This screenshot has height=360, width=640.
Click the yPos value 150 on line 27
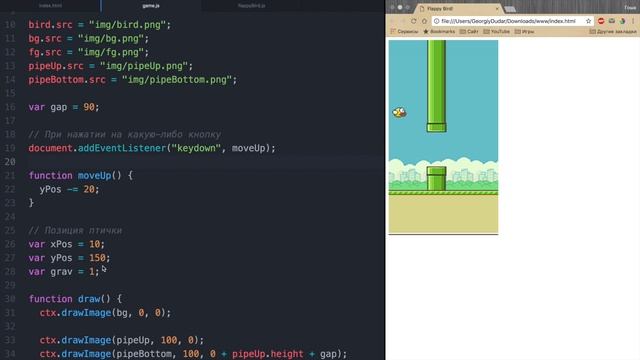pos(97,258)
